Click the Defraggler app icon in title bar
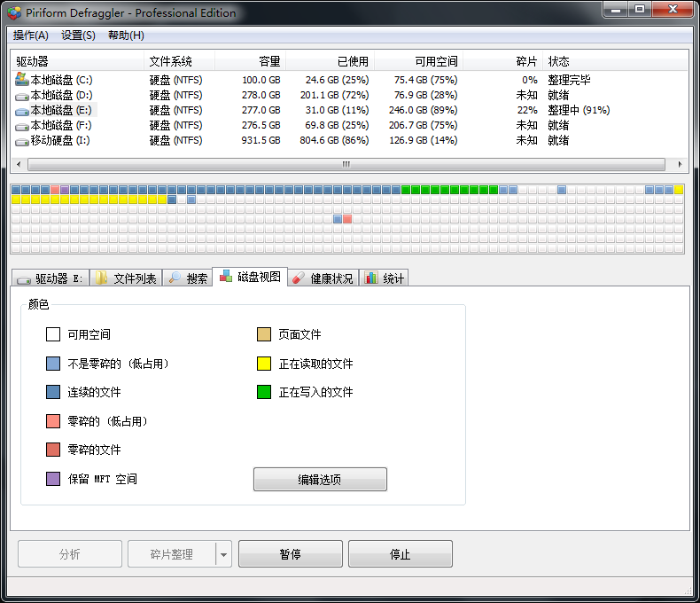The height and width of the screenshot is (603, 700). pos(14,13)
